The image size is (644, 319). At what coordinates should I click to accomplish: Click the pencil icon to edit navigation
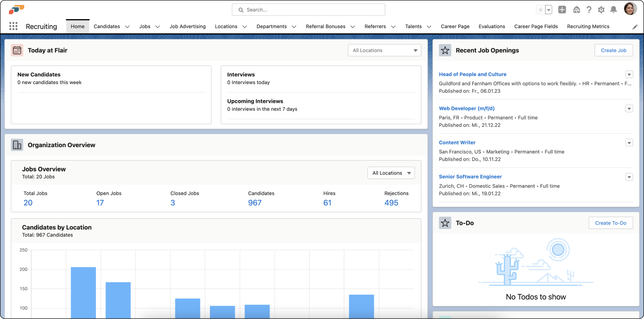[x=635, y=27]
